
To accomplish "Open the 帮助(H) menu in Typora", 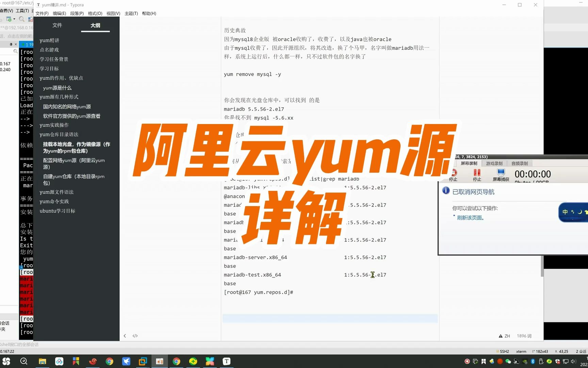I will 149,14.
